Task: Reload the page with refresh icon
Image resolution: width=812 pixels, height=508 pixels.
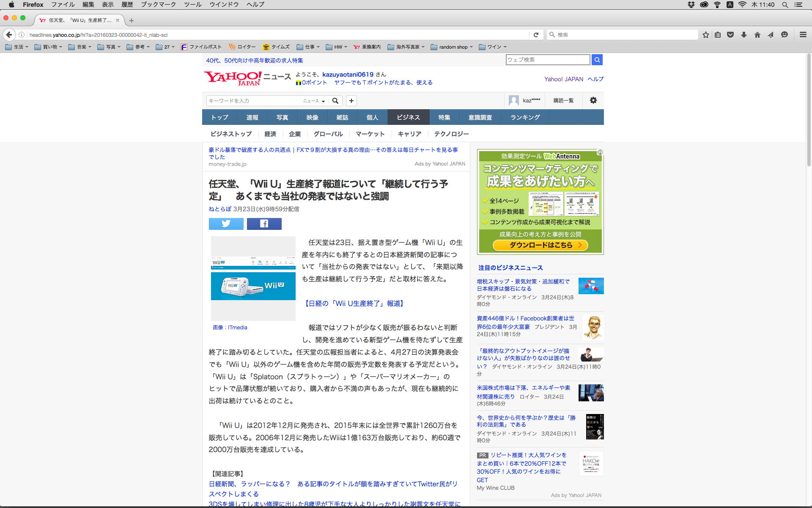Action: [536, 35]
